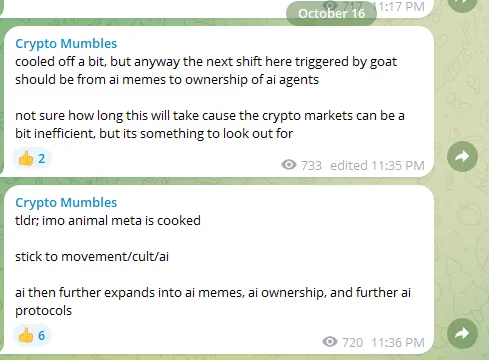Viewport: 489px width, 360px height.
Task: Click the "edited 11:35 PM" timestamp
Action: coord(377,165)
